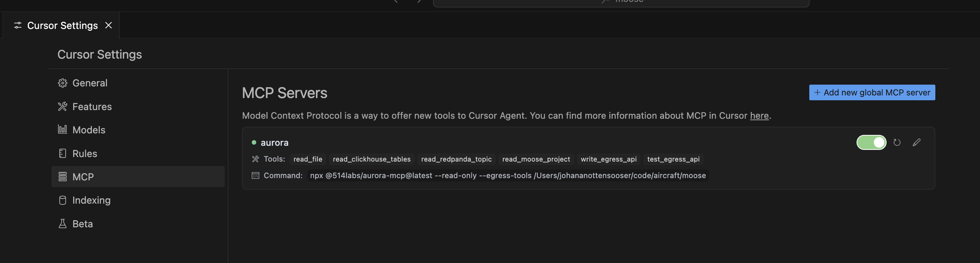Click the write_egress_api tool tag

pyautogui.click(x=608, y=159)
